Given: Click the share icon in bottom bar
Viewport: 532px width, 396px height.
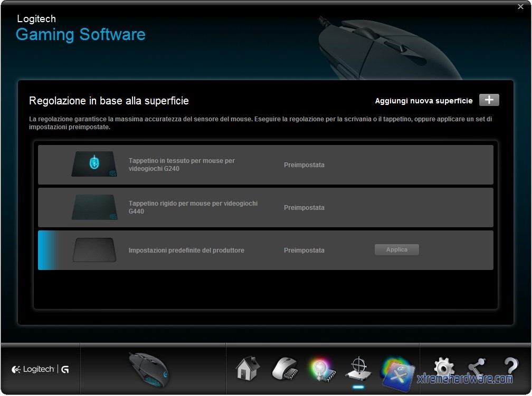Looking at the screenshot, I should tap(477, 368).
